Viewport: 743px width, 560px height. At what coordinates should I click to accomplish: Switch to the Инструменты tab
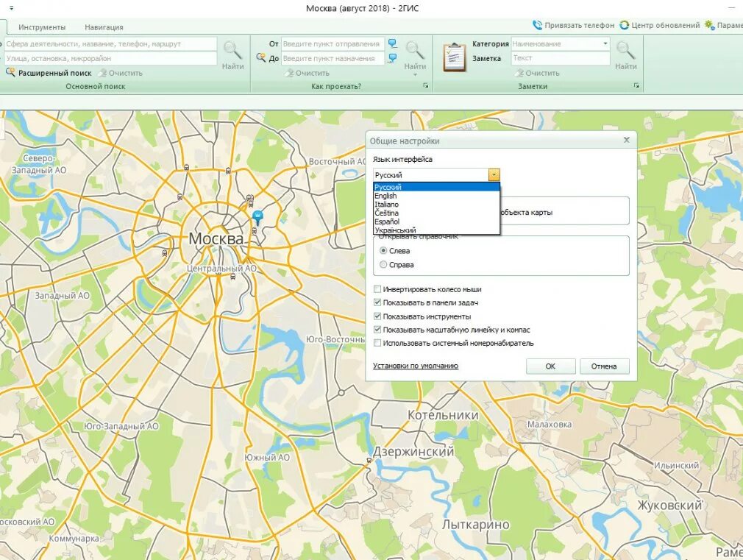[x=42, y=27]
